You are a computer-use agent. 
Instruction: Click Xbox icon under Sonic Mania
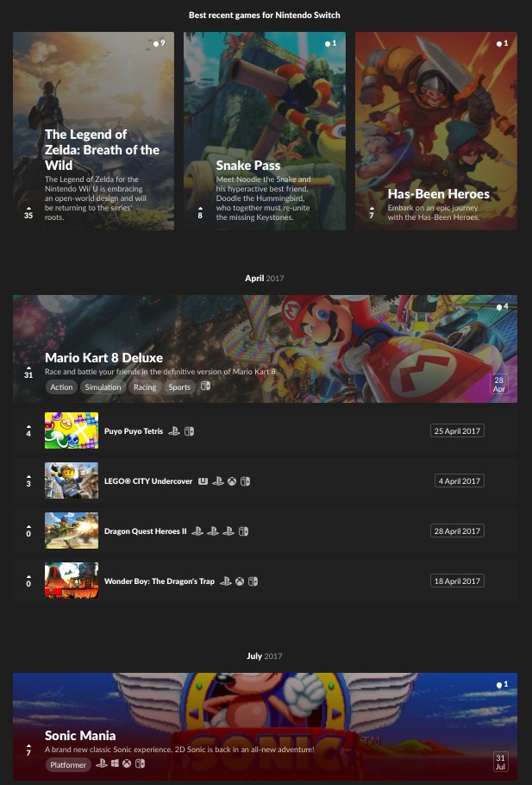[x=127, y=763]
